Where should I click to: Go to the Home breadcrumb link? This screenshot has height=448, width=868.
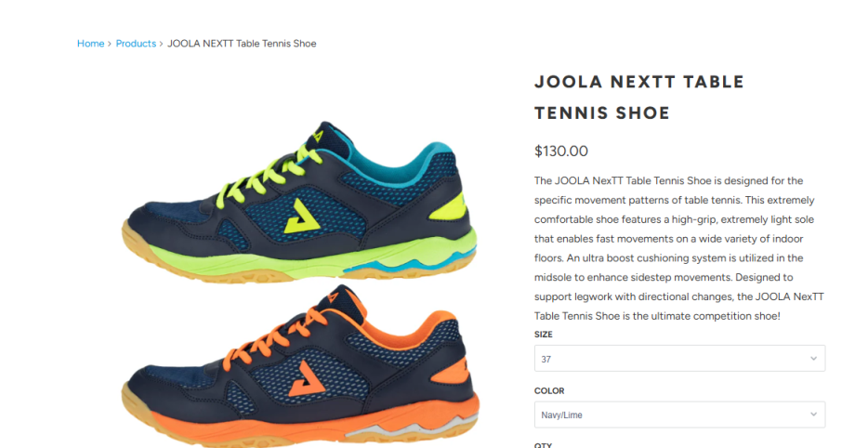pyautogui.click(x=90, y=43)
